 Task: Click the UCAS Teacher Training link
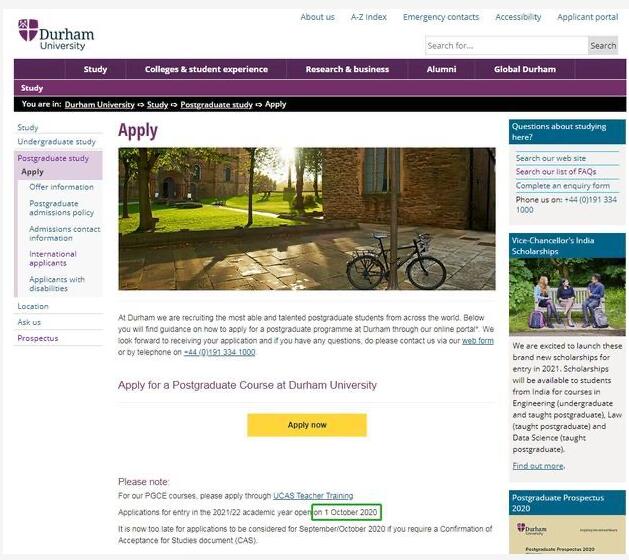coord(313,495)
